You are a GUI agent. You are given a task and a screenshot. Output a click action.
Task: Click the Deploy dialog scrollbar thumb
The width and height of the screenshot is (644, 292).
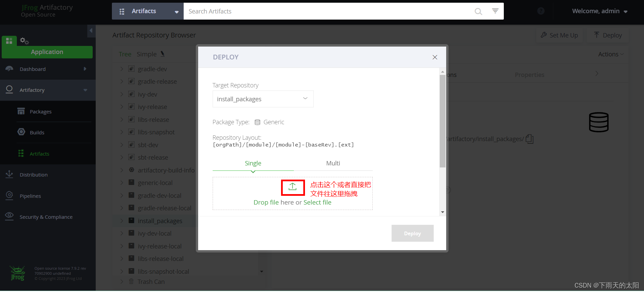click(442, 121)
